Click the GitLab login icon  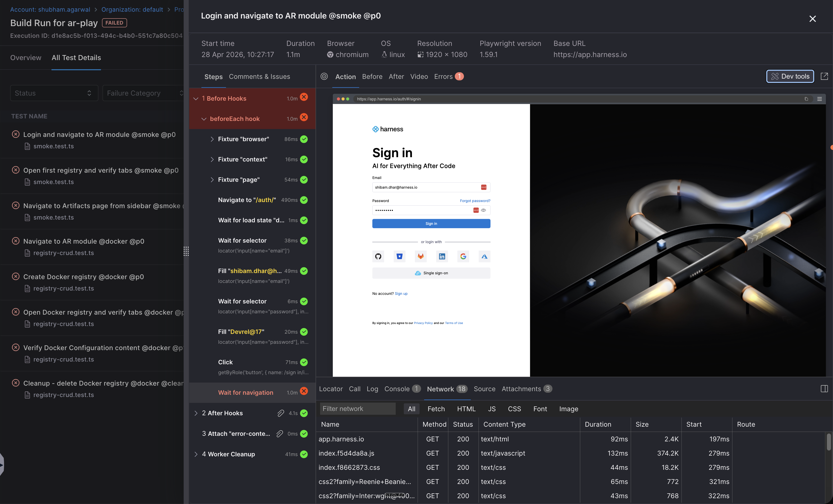tap(421, 256)
